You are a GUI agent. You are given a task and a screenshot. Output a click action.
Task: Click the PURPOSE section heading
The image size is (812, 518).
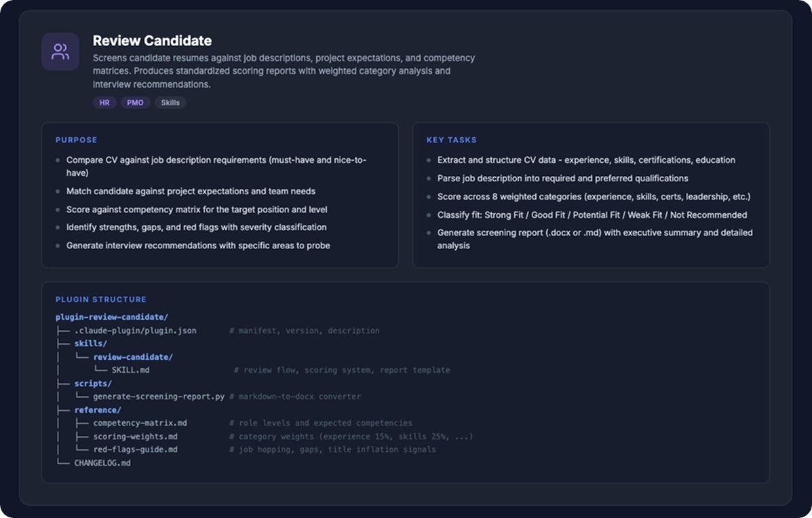(x=76, y=140)
